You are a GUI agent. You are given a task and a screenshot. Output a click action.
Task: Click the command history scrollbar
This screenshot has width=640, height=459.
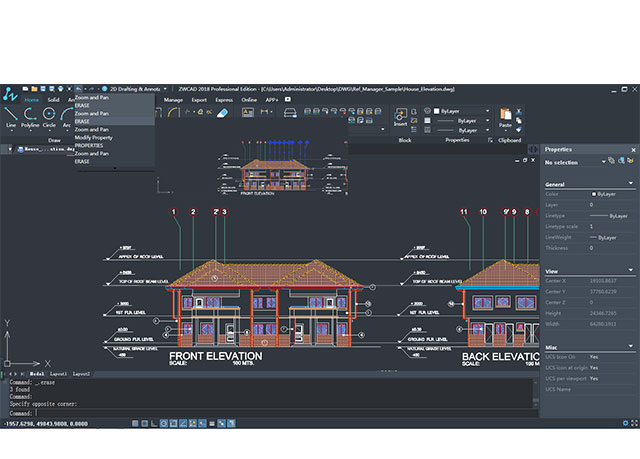click(x=536, y=392)
